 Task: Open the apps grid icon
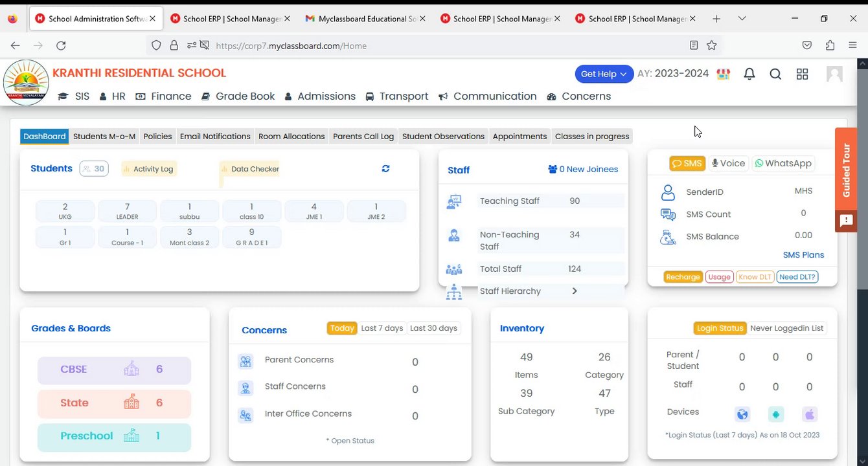802,74
